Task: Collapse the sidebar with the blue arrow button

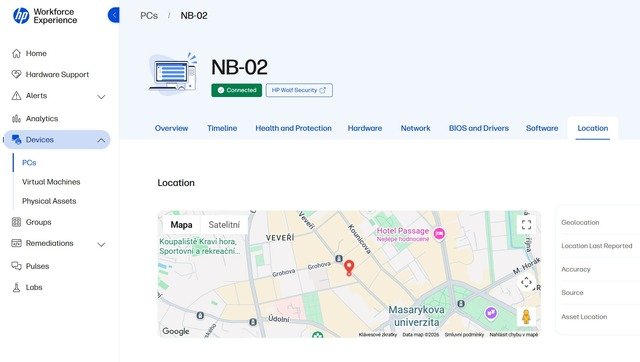Action: (114, 15)
